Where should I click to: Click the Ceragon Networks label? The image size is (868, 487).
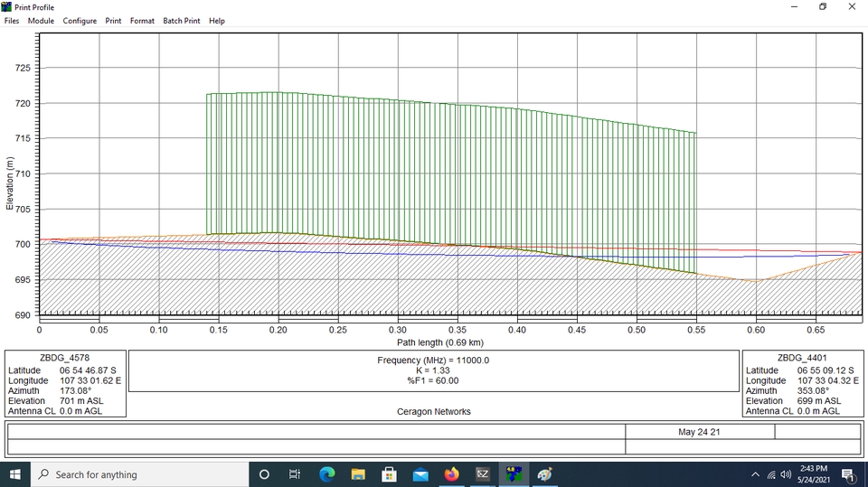pyautogui.click(x=433, y=412)
